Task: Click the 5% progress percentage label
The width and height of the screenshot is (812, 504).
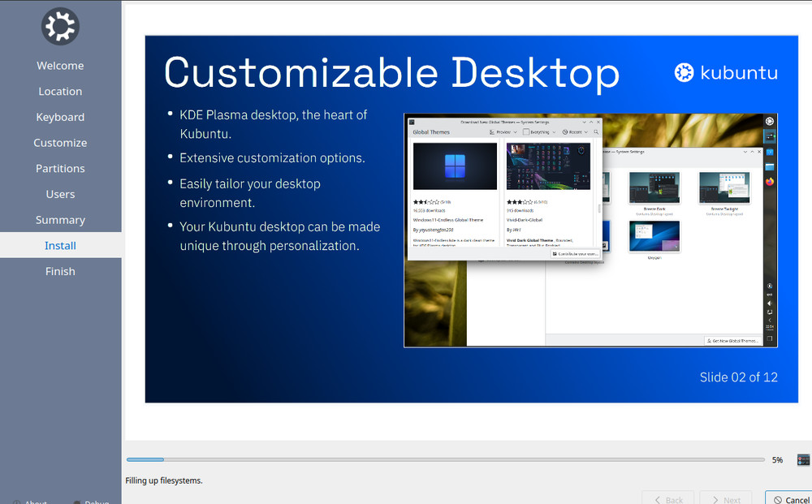Action: (x=777, y=459)
